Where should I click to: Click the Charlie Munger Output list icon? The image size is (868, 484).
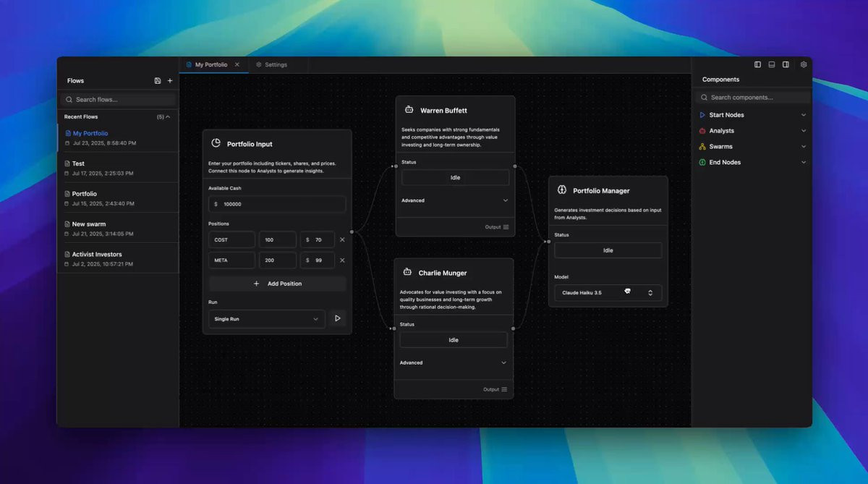pyautogui.click(x=504, y=389)
